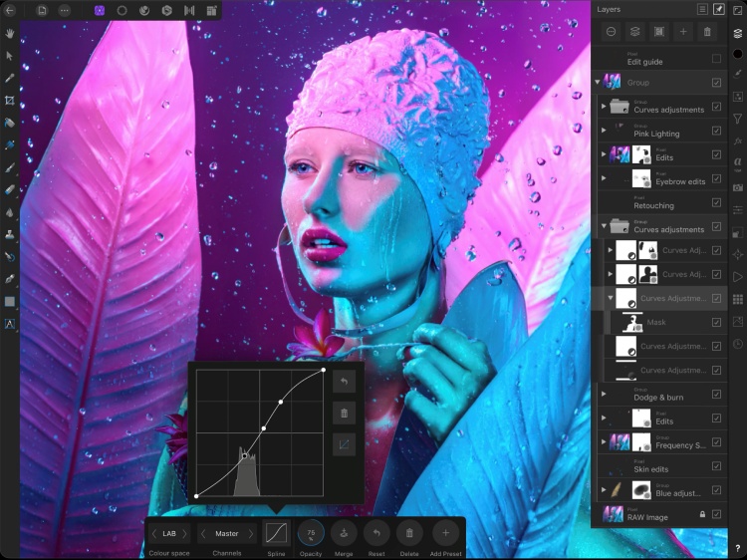The height and width of the screenshot is (560, 747).
Task: Switch to the Develop persona
Action: click(x=166, y=10)
